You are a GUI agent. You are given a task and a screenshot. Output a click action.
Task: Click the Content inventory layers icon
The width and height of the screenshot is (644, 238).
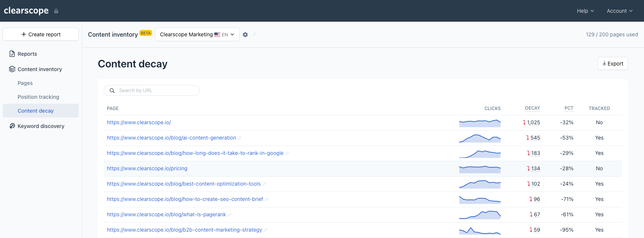click(12, 69)
